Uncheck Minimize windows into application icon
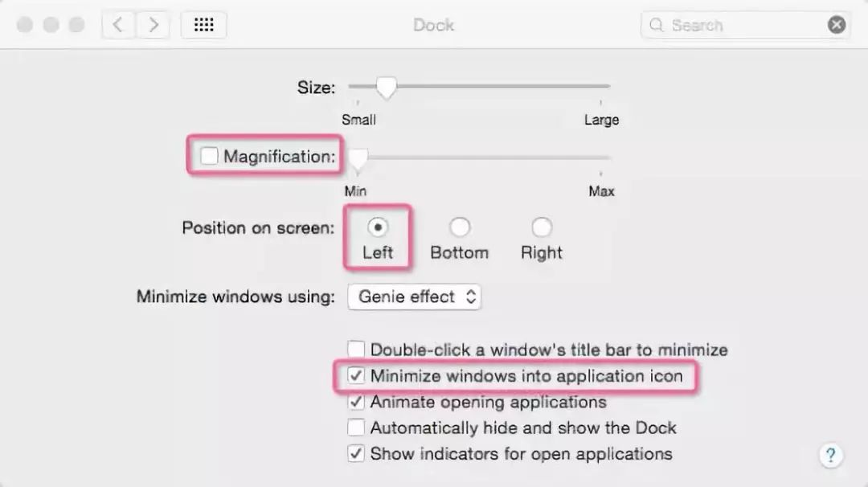The width and height of the screenshot is (868, 487). click(356, 375)
